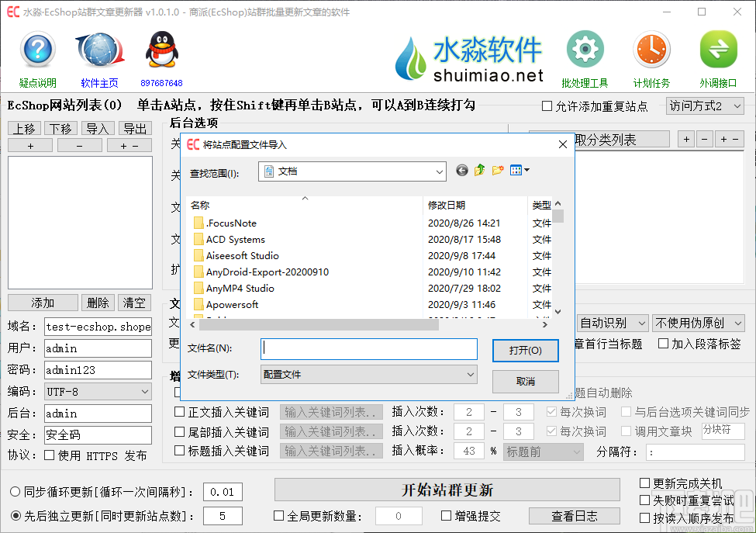
Task: Open the 计划任务 clock icon
Action: point(651,48)
